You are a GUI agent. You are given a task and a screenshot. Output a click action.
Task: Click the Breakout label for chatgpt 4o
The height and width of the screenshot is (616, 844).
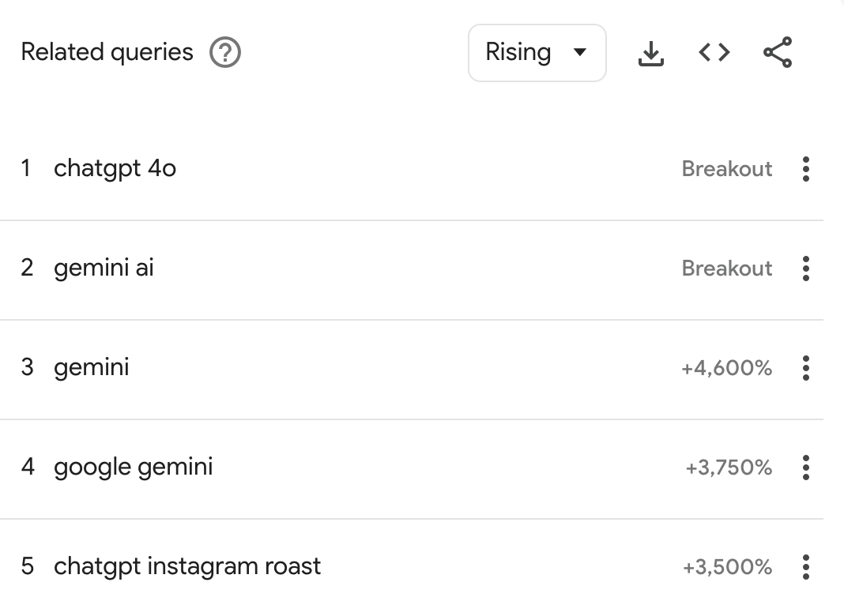[727, 168]
